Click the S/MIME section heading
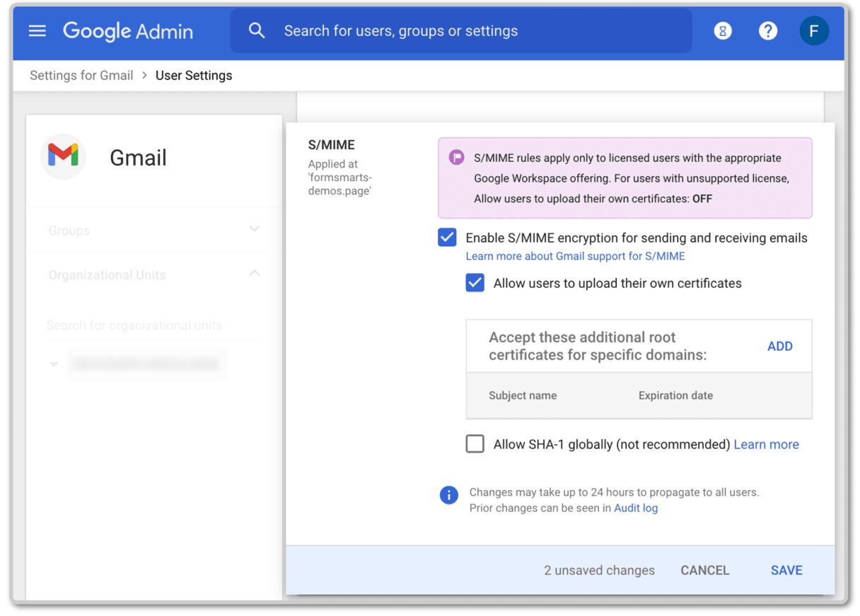Viewport: 860px width, 616px height. pos(332,146)
